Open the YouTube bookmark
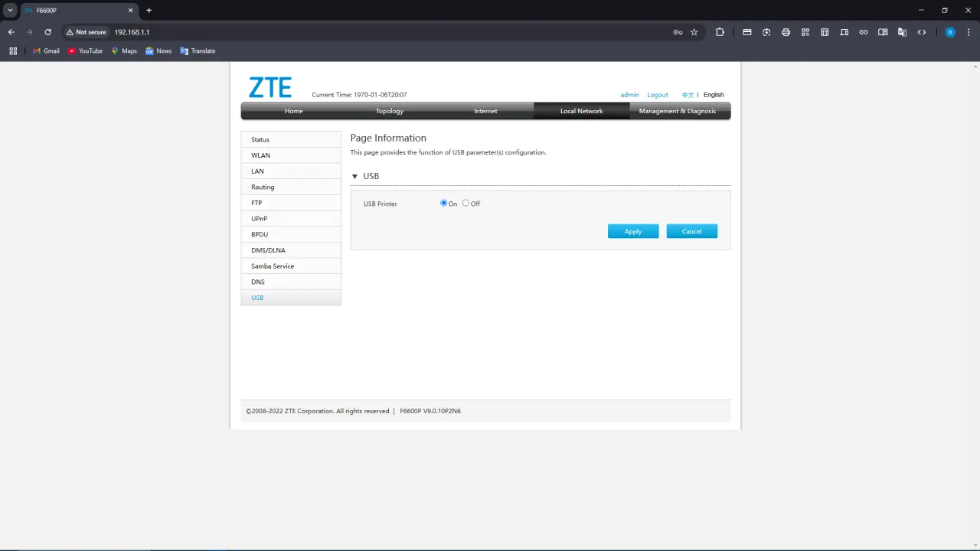Viewport: 980px width, 551px height. (85, 51)
